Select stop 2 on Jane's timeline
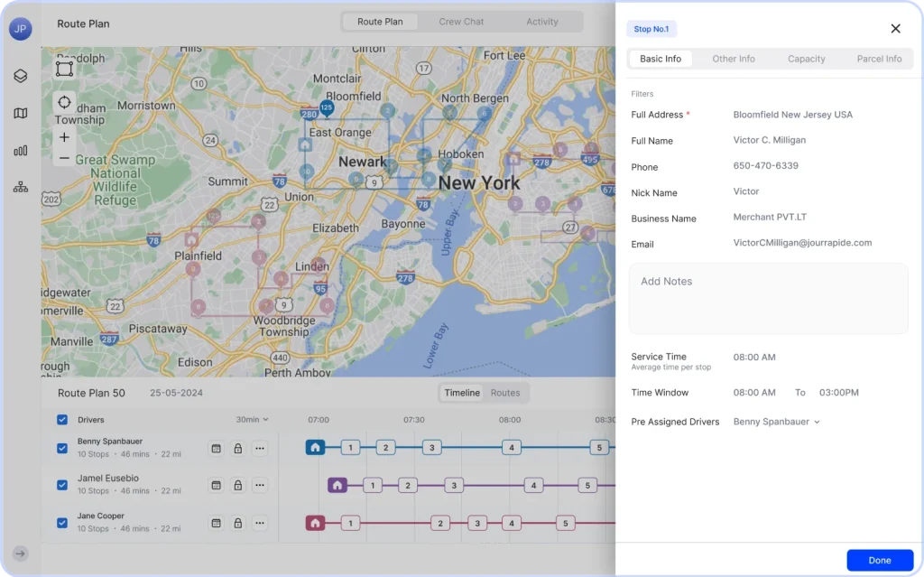The image size is (924, 577). coord(440,524)
